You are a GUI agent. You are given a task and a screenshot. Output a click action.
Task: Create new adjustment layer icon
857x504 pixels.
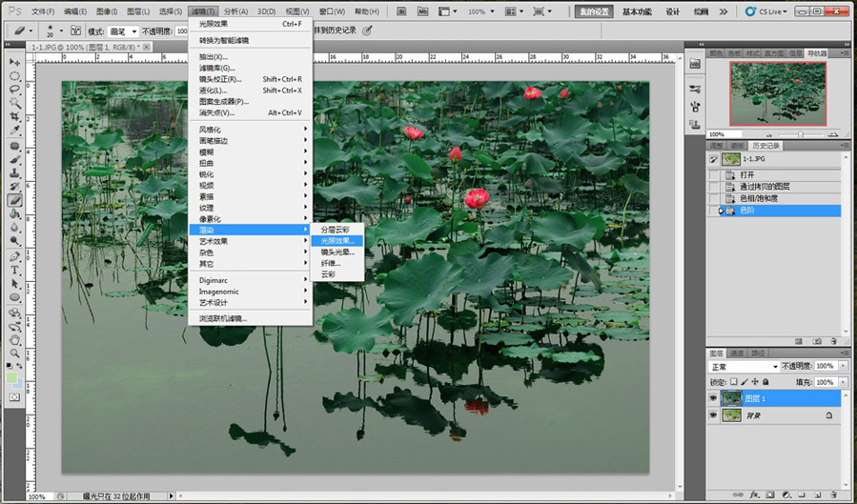pos(786,494)
